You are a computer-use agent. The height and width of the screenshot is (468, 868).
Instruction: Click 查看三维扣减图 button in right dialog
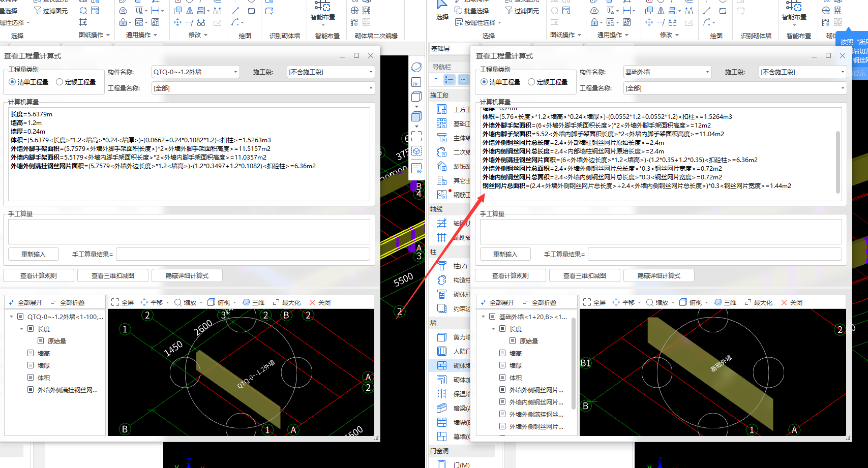[585, 275]
